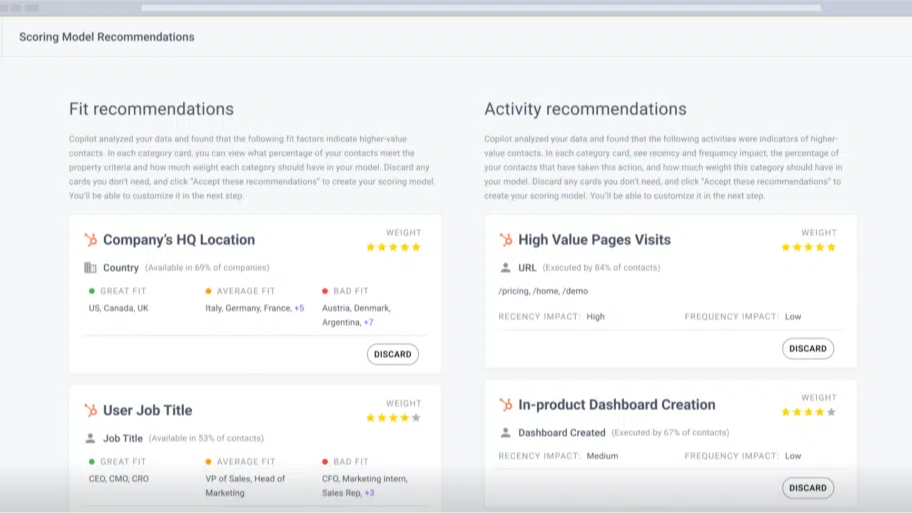Click the green Great Fit dot under Job Title
The width and height of the screenshot is (912, 513).
[91, 461]
